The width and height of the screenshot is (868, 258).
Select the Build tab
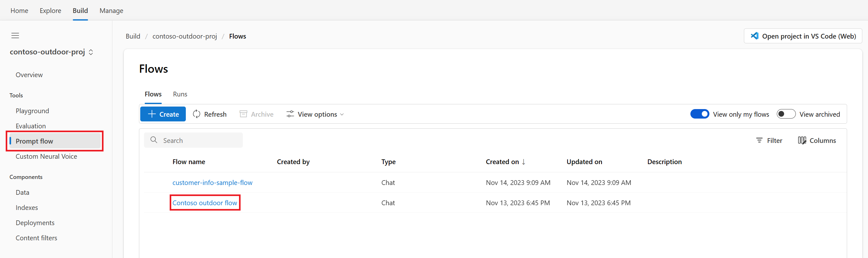tap(80, 11)
